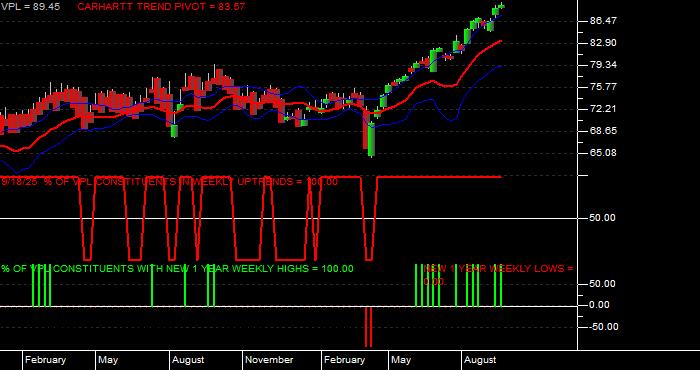Click the NEW 1 YEAR WEEKLY LOWS label
The width and height of the screenshot is (700, 370).
(498, 275)
